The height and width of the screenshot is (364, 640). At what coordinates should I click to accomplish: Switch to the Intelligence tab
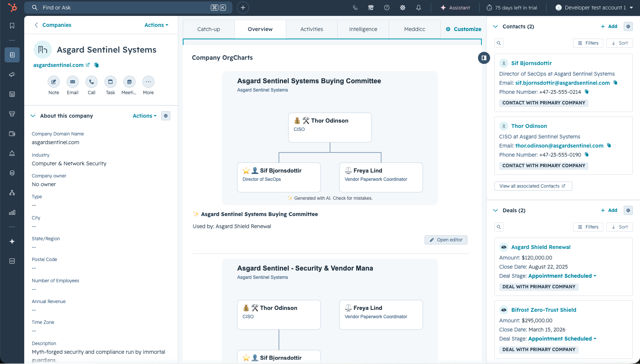[363, 29]
